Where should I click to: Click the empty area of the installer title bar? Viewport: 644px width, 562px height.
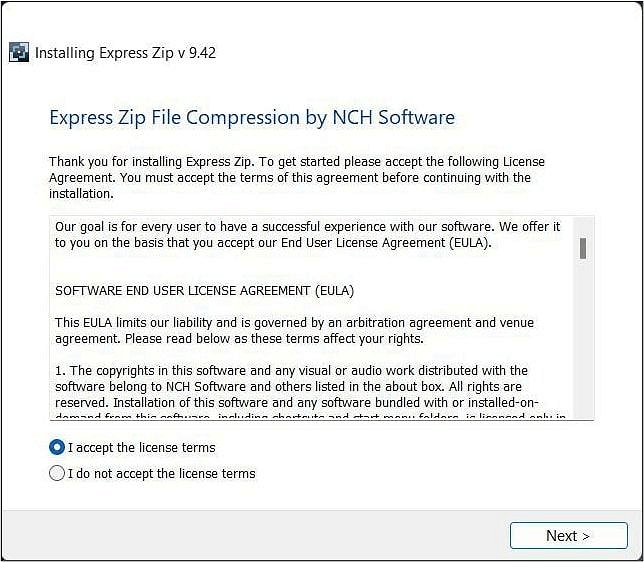pyautogui.click(x=420, y=53)
